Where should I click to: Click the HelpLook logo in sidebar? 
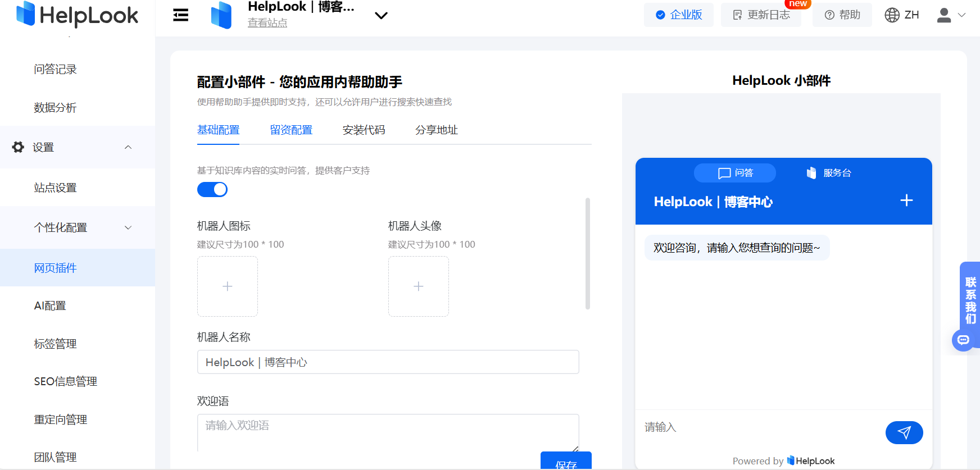click(x=78, y=15)
